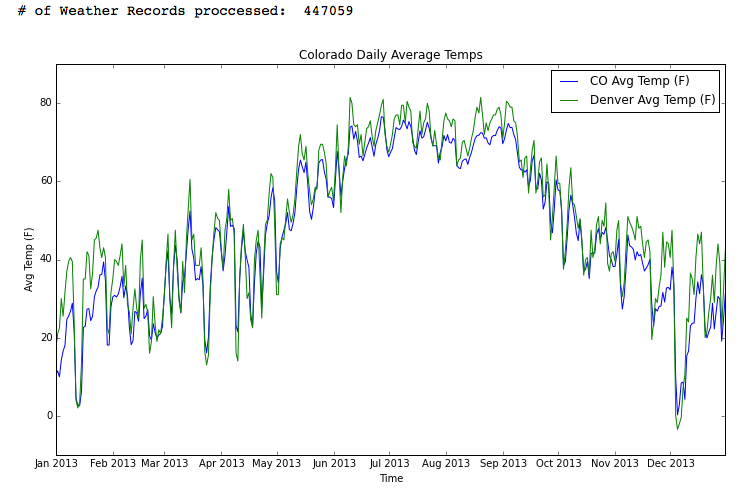Click the 'Jan 2013' x-axis tick label

(56, 463)
